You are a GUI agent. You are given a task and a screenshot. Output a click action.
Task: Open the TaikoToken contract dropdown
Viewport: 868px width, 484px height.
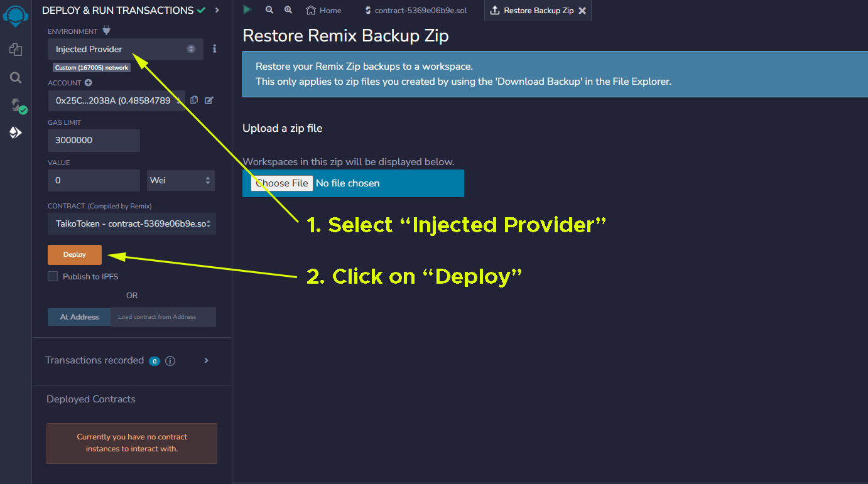click(132, 223)
